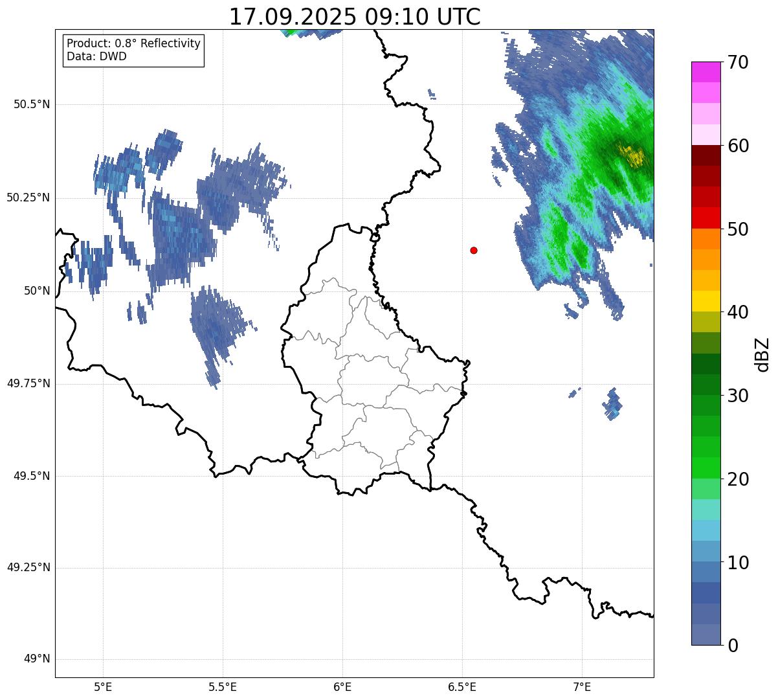Image resolution: width=778 pixels, height=700 pixels.
Task: Click the 6°E longitude label
Action: (x=342, y=687)
